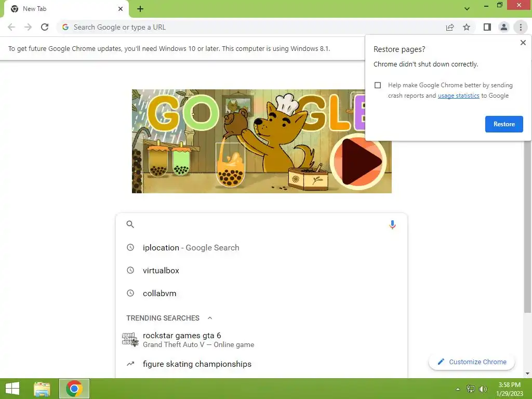Show hidden tray icons

(458, 389)
